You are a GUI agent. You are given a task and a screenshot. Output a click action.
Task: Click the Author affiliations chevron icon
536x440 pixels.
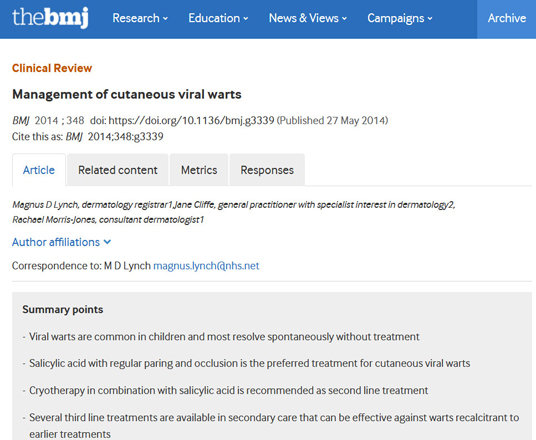point(107,242)
